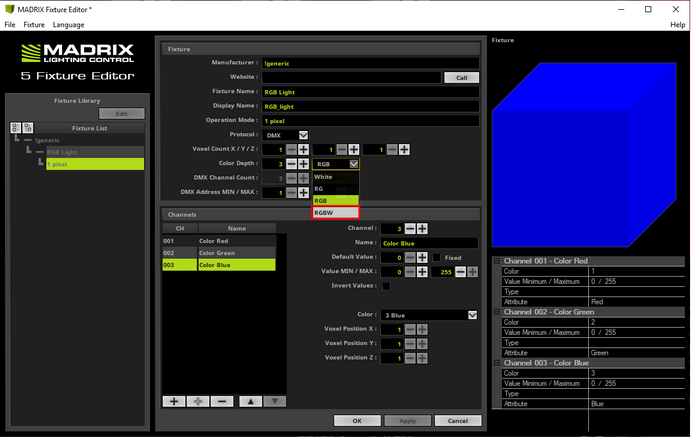Add a new channel with the plus button
This screenshot has width=691, height=437.
coord(174,401)
